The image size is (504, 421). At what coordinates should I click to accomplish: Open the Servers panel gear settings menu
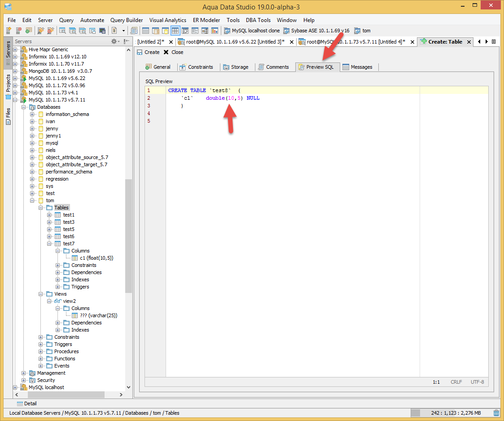click(115, 41)
